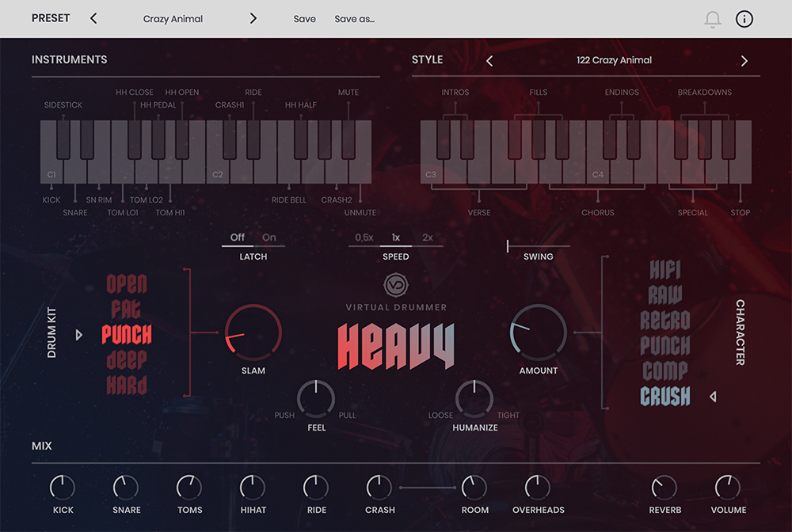Image resolution: width=792 pixels, height=532 pixels.
Task: Click the Amount knob
Action: pyautogui.click(x=539, y=332)
